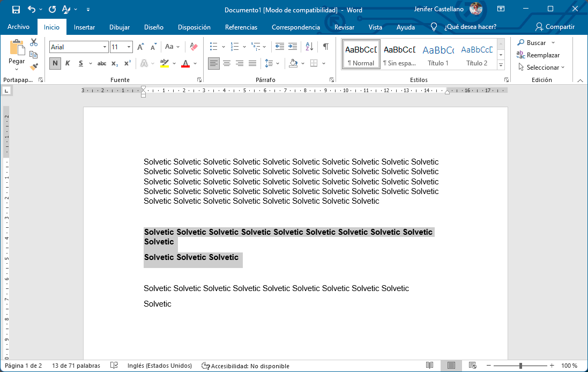Open the font name dropdown

pos(105,47)
